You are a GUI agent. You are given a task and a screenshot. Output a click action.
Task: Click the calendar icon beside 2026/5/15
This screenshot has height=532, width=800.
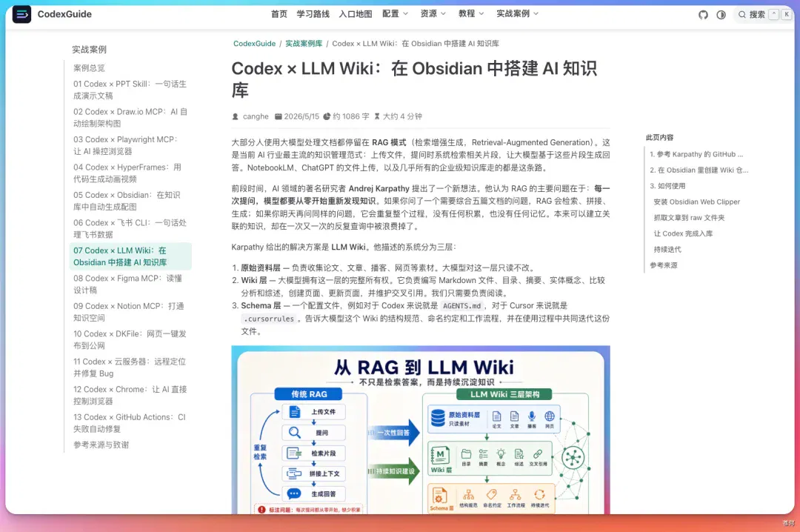278,116
